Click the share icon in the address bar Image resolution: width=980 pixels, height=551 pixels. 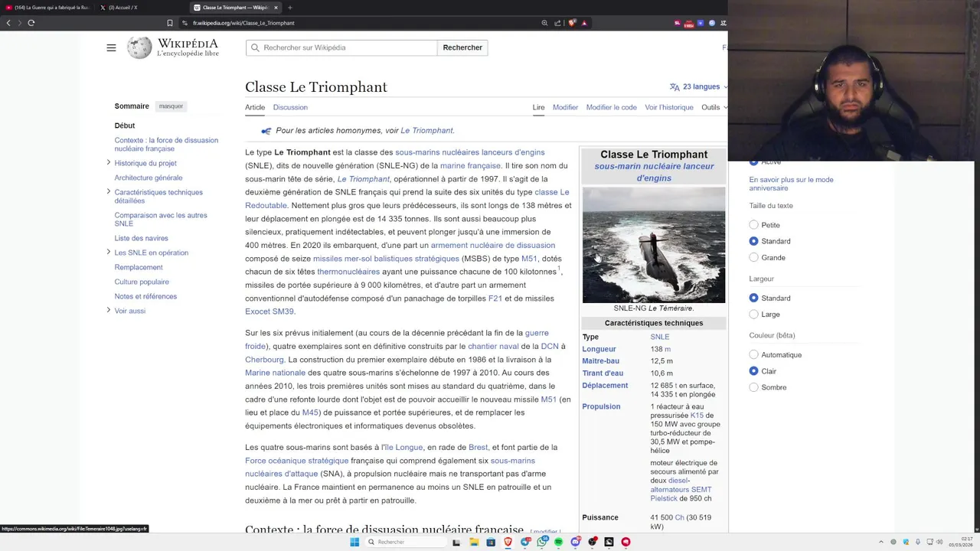(x=557, y=23)
